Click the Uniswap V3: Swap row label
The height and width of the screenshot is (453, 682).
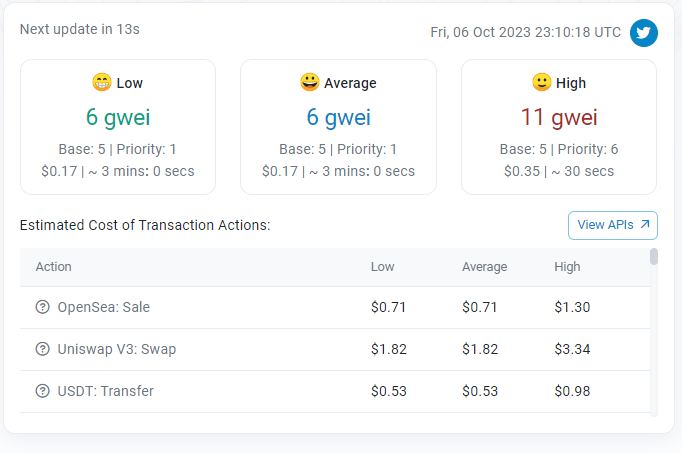tap(117, 349)
